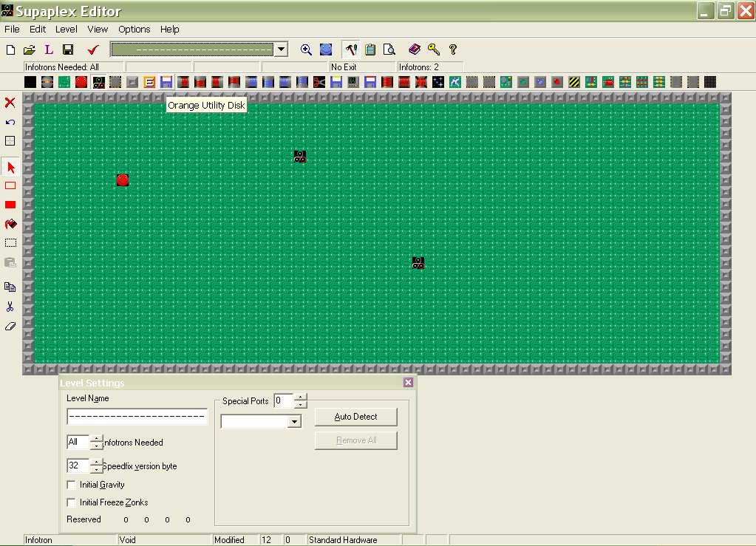
Task: Click the golden key icon
Action: [434, 50]
